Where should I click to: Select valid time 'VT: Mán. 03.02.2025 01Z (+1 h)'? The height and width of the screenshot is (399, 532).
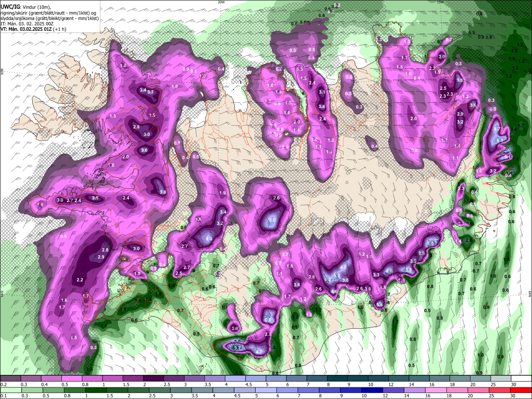(x=33, y=29)
